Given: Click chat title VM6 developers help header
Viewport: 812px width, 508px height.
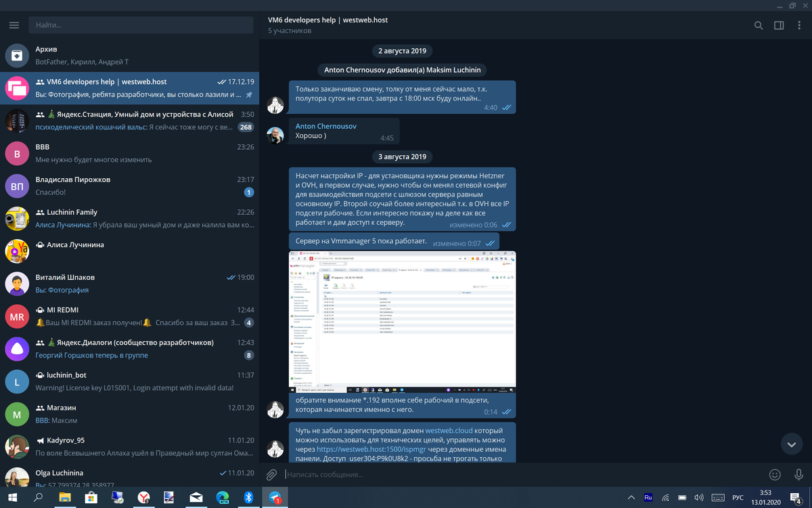Looking at the screenshot, I should coord(328,20).
